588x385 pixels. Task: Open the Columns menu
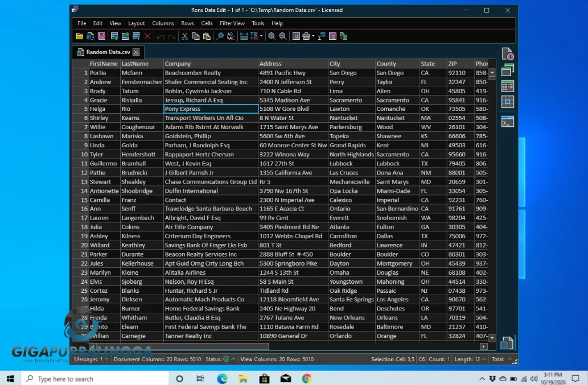pyautogui.click(x=163, y=23)
